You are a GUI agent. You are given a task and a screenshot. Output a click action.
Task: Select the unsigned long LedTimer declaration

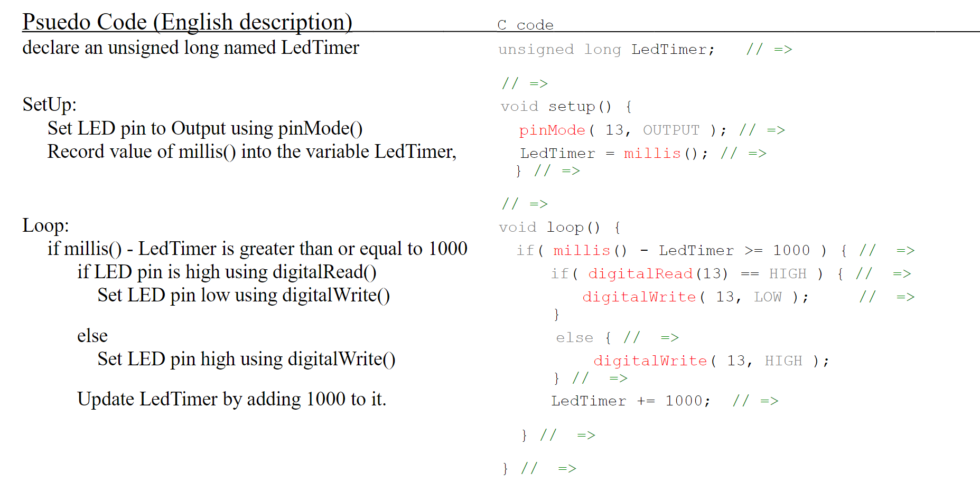click(605, 49)
